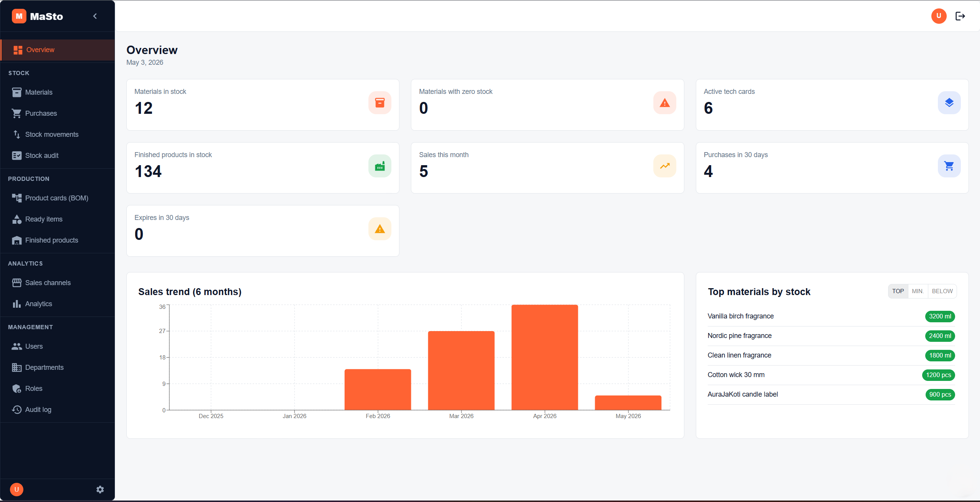Open Departments page
Image resolution: width=980 pixels, height=502 pixels.
coord(58,367)
